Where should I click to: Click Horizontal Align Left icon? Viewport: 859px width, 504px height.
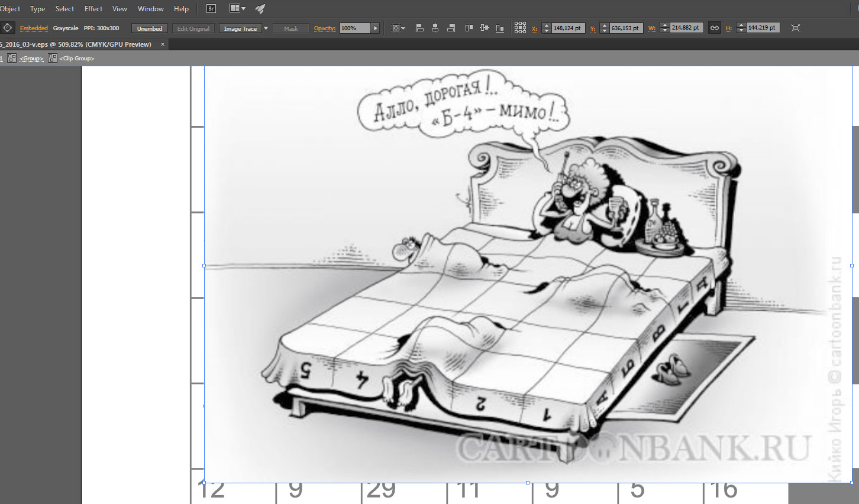(x=419, y=28)
